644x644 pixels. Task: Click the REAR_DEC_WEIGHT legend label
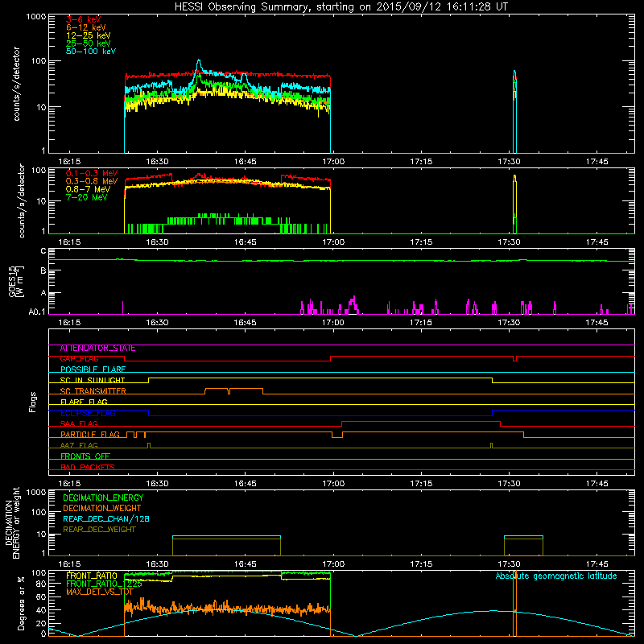click(99, 530)
